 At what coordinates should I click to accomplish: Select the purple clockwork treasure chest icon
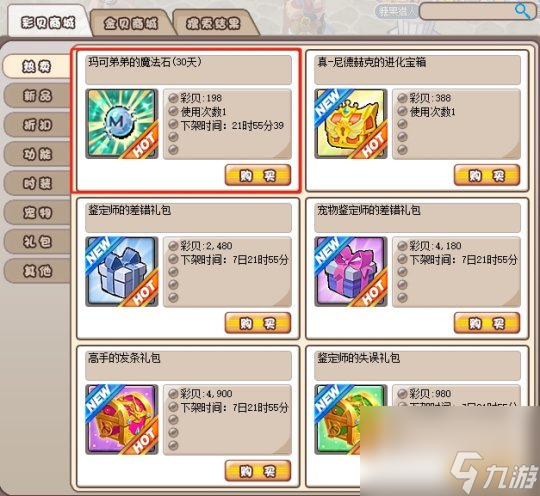click(x=122, y=420)
